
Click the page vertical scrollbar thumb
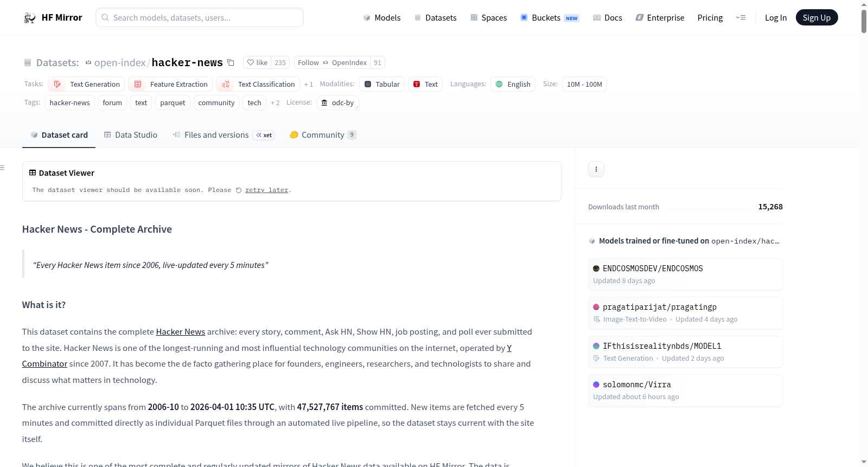864,21
